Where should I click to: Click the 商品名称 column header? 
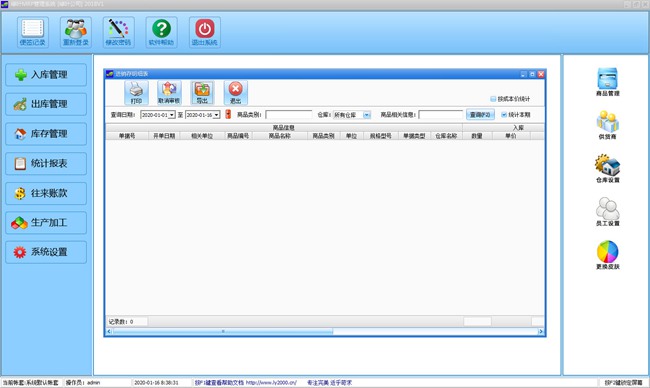point(280,136)
